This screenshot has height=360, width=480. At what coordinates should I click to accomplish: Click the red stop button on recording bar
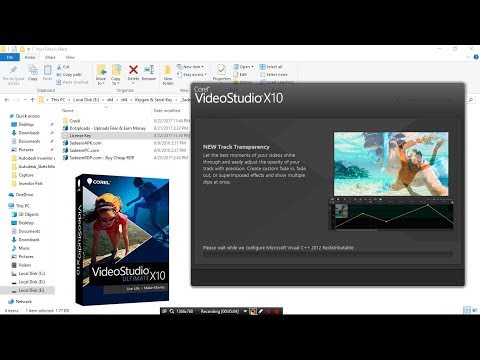tap(276, 311)
